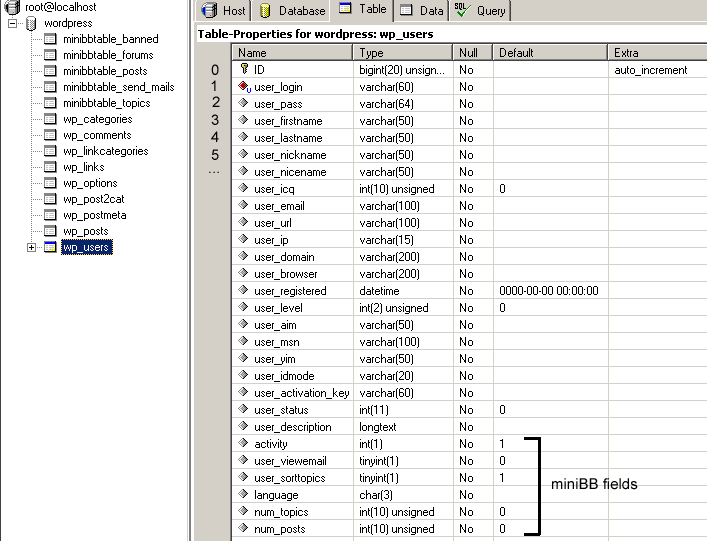Select wp_options in the tree
This screenshot has width=707, height=541.
tap(90, 183)
